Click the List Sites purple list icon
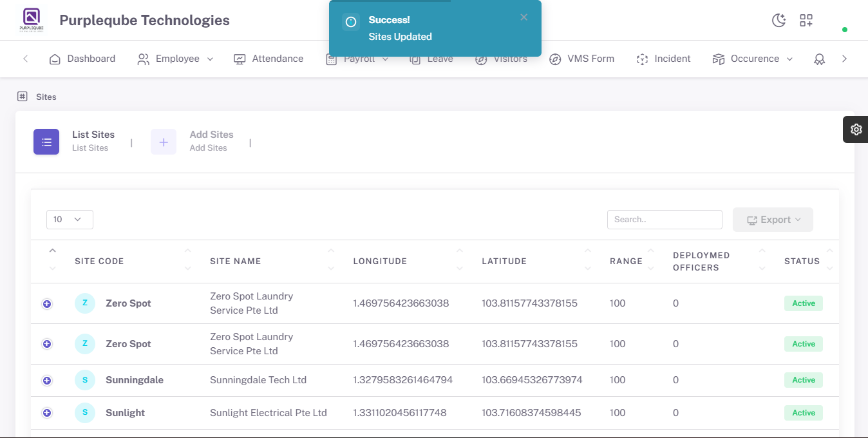Viewport: 868px width, 438px height. (x=46, y=142)
